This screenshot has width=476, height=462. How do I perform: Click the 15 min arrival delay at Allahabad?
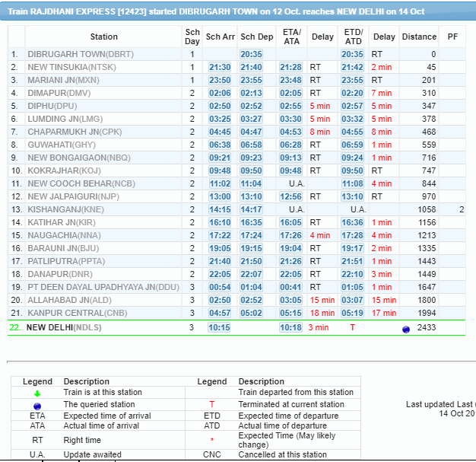click(x=322, y=300)
